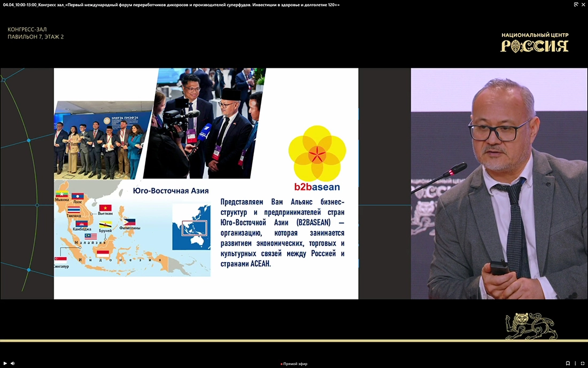Jump to live via "Прямой эфир"
The image size is (588, 368).
[x=294, y=364]
